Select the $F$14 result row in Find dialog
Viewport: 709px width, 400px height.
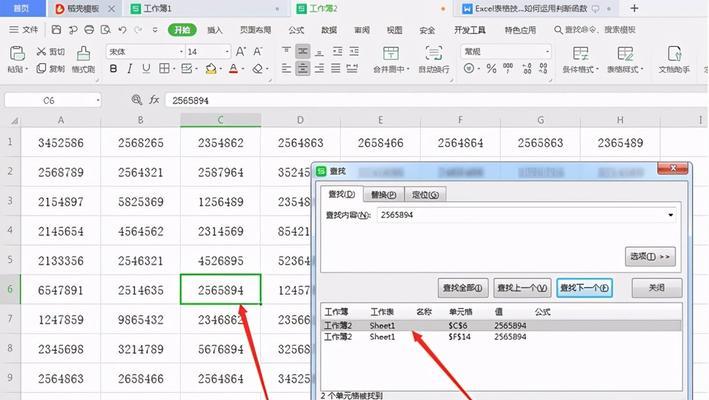click(x=501, y=337)
